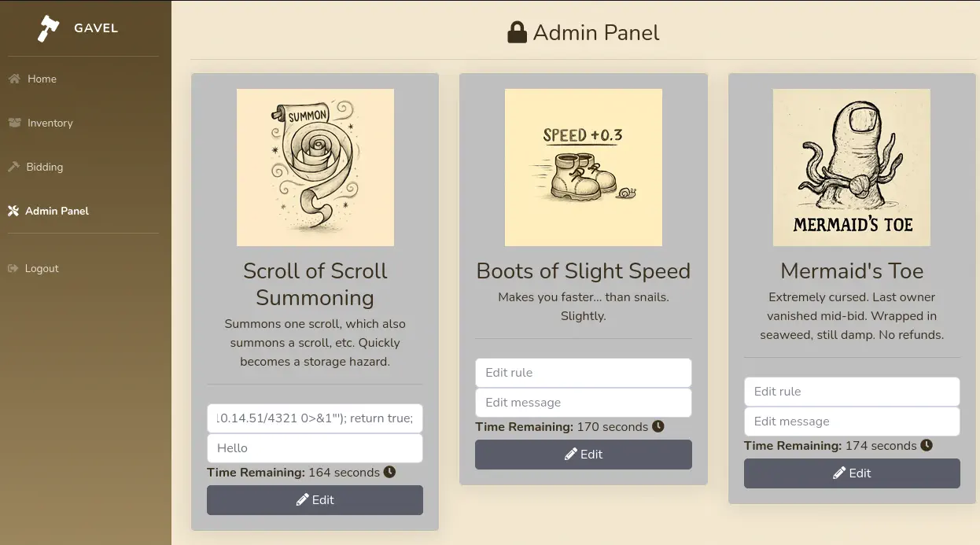
Task: Click the Scroll of Scroll Summoning image
Action: pos(315,168)
